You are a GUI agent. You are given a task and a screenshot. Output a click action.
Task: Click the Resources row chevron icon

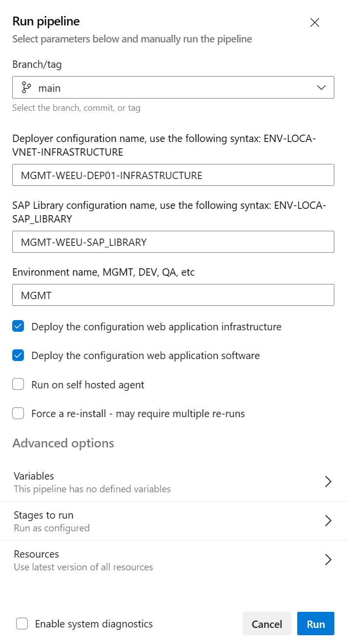tap(328, 560)
